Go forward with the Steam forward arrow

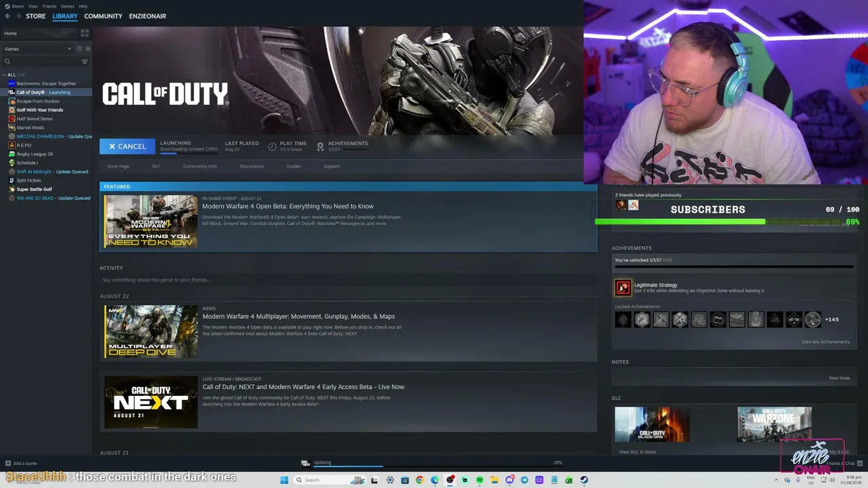point(18,16)
